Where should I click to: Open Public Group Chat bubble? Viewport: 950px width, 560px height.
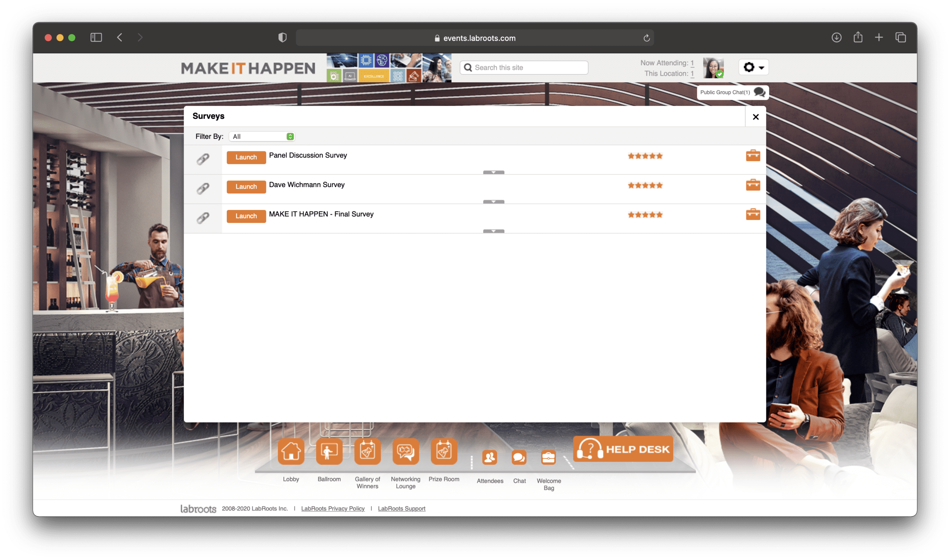coord(732,92)
